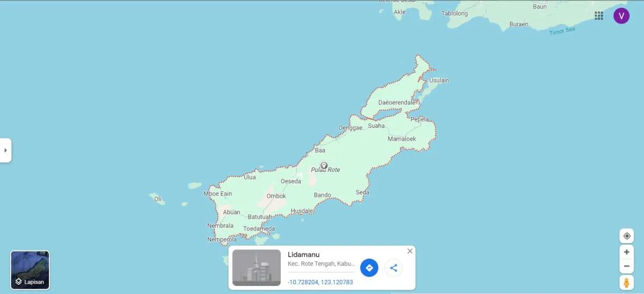644x294 pixels.
Task: Activate the Street View pegman
Action: (626, 282)
